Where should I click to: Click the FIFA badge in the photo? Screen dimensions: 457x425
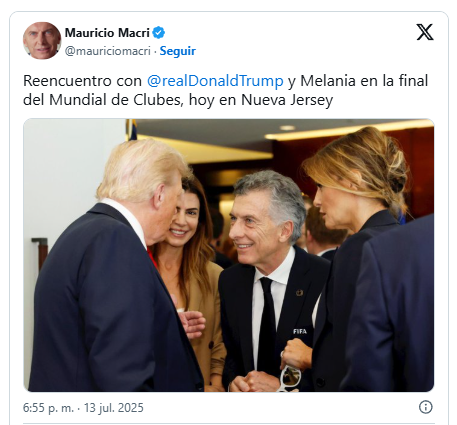pos(300,331)
